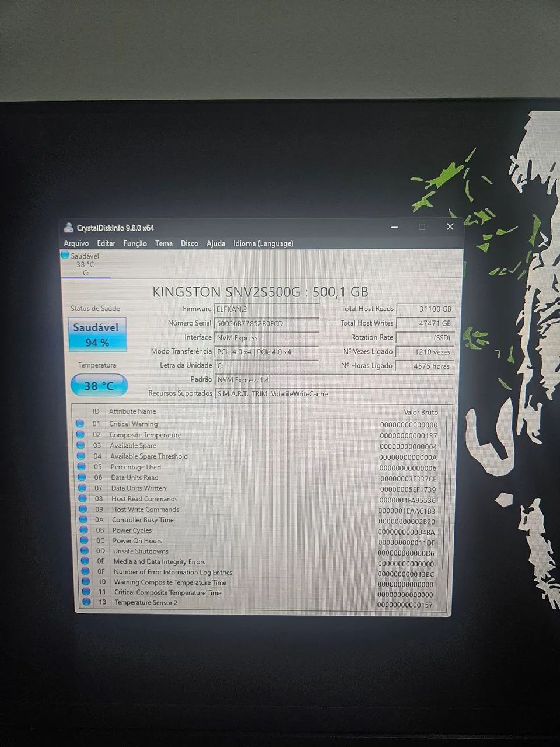Click the Valor Bruto column header
This screenshot has height=747, width=560.
pyautogui.click(x=421, y=412)
